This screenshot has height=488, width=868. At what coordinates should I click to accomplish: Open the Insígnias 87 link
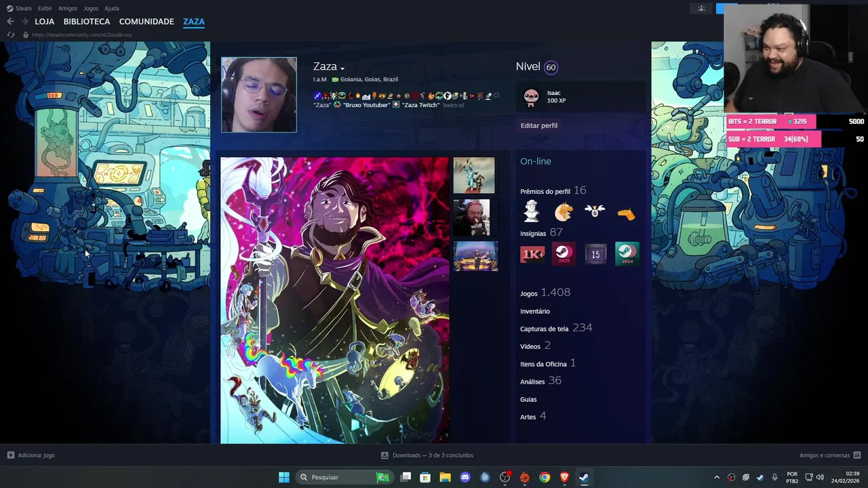click(541, 232)
